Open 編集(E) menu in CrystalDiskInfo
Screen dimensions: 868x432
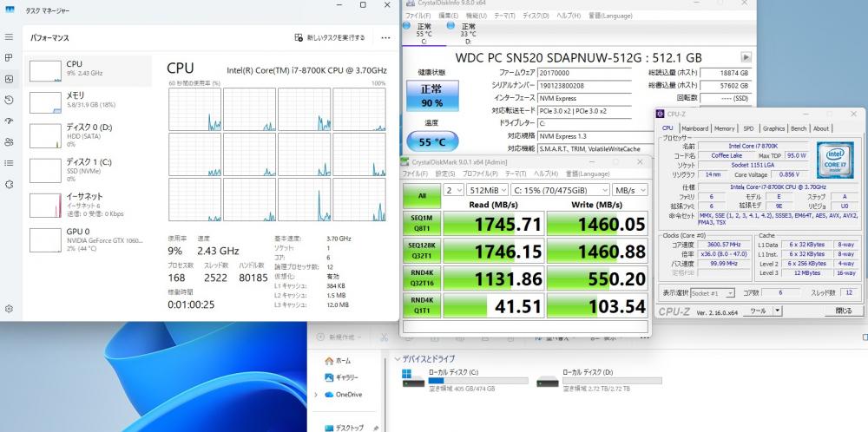tap(448, 16)
